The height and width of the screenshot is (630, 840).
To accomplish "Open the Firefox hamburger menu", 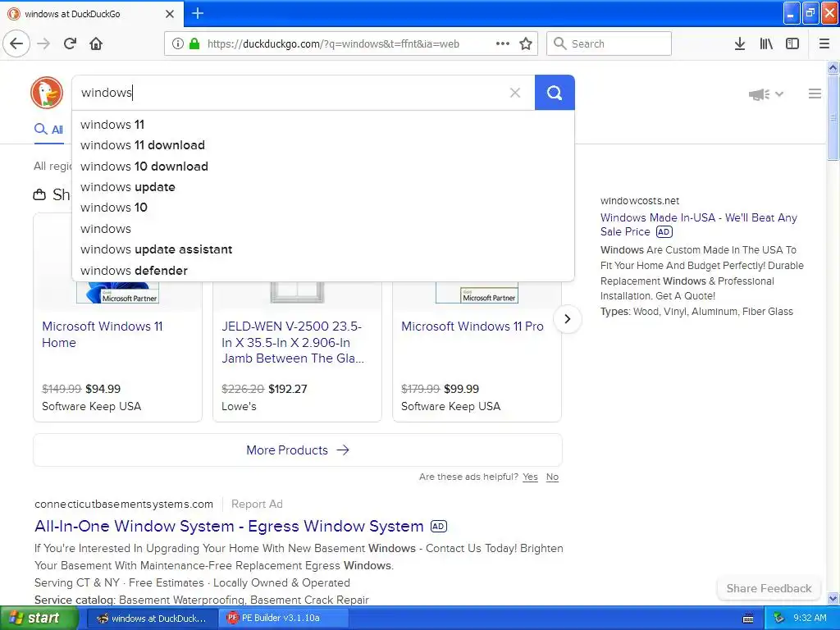I will (824, 43).
